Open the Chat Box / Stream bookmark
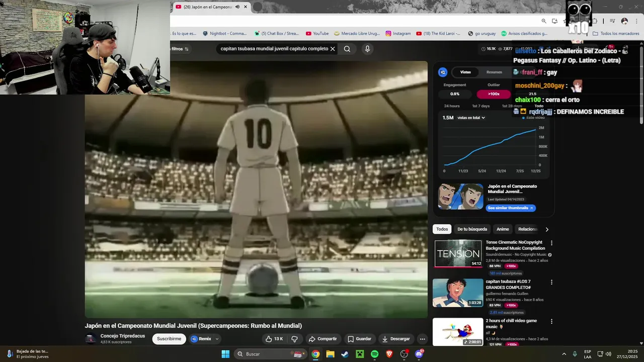Viewport: 644px width, 362px height. pos(276,34)
